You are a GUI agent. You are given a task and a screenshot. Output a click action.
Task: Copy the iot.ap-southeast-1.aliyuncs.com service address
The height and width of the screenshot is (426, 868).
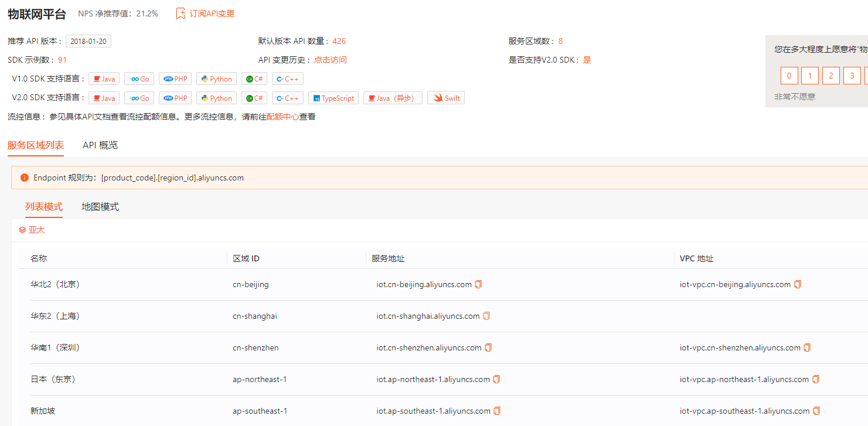(x=497, y=411)
